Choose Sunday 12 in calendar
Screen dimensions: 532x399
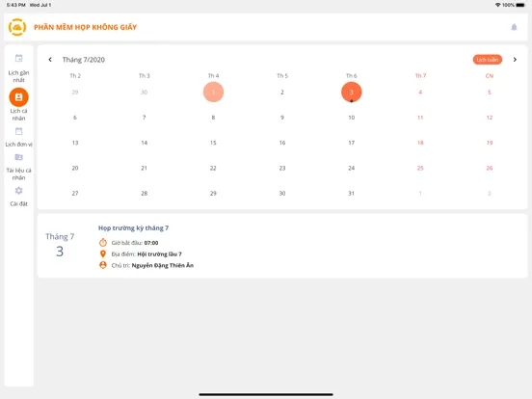point(490,118)
